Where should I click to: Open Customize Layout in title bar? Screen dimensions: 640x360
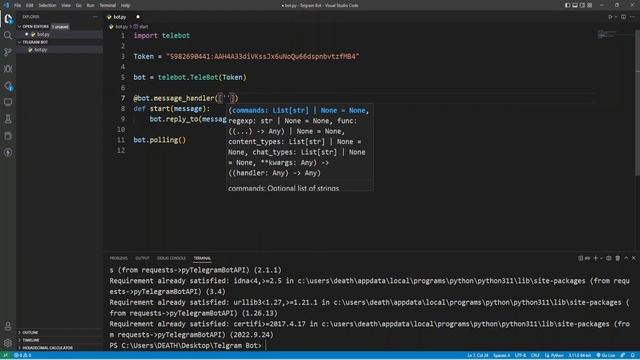tap(589, 5)
